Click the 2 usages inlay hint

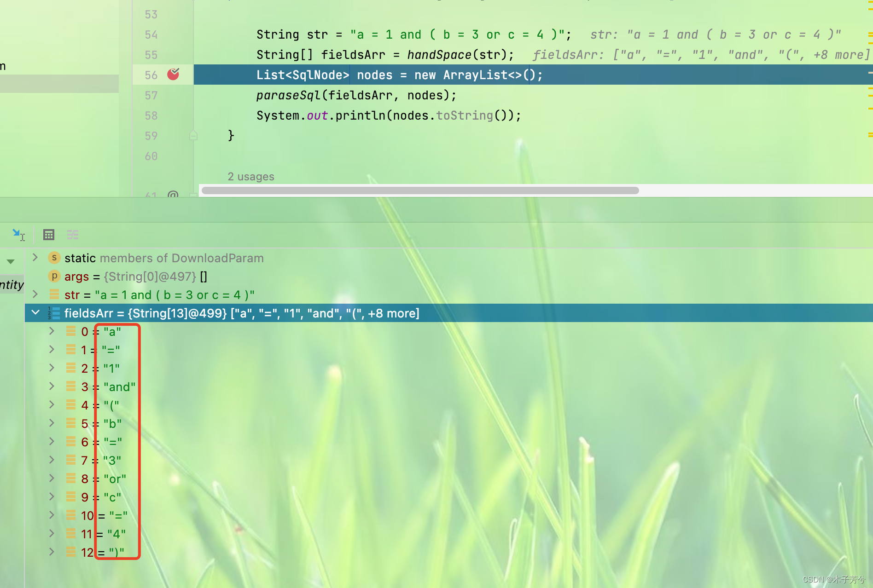point(251,177)
